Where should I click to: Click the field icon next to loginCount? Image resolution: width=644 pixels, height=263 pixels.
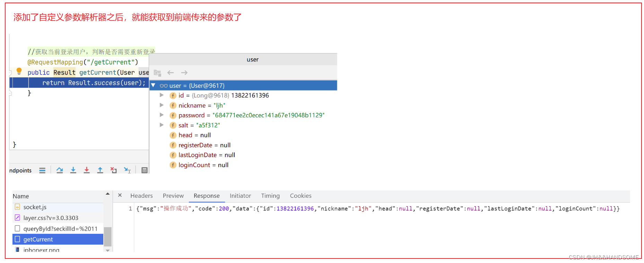pyautogui.click(x=173, y=165)
